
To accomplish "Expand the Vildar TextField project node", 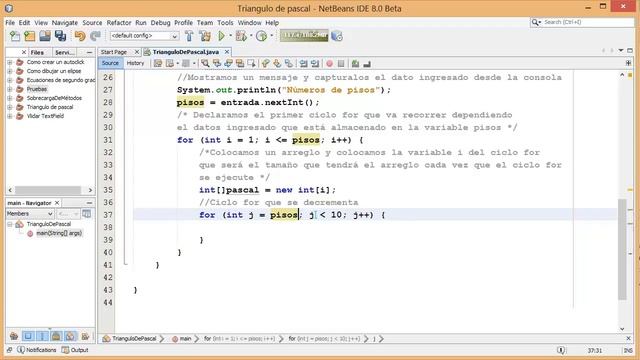I will pos(10,116).
